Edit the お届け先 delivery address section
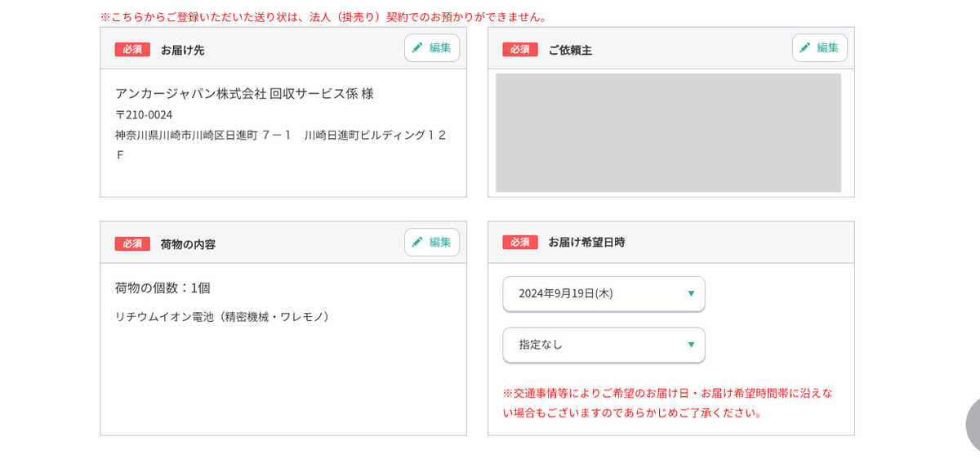The image size is (980, 464). point(432,48)
